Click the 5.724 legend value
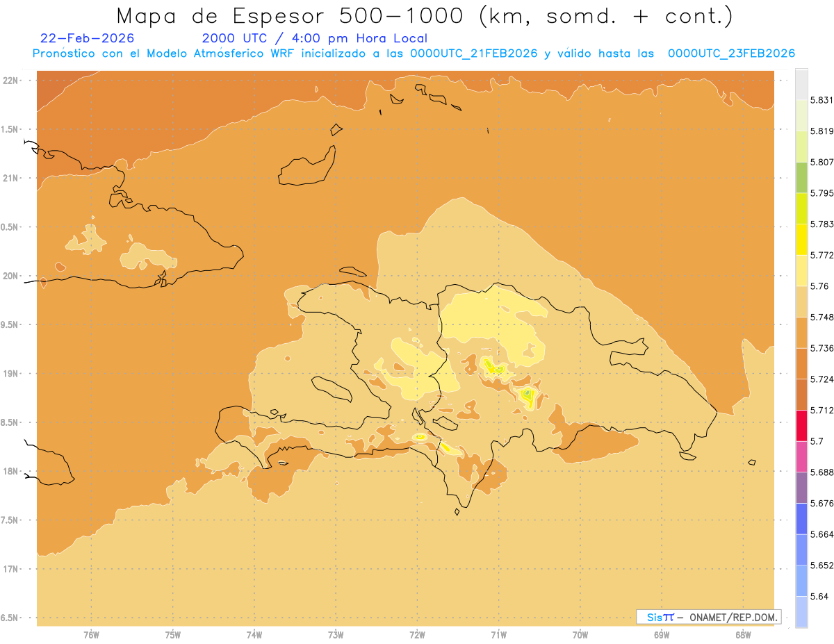The height and width of the screenshot is (644, 834). 821,379
